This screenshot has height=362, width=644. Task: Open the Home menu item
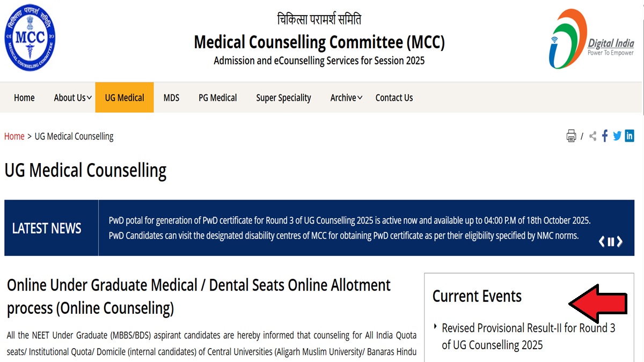pyautogui.click(x=24, y=98)
